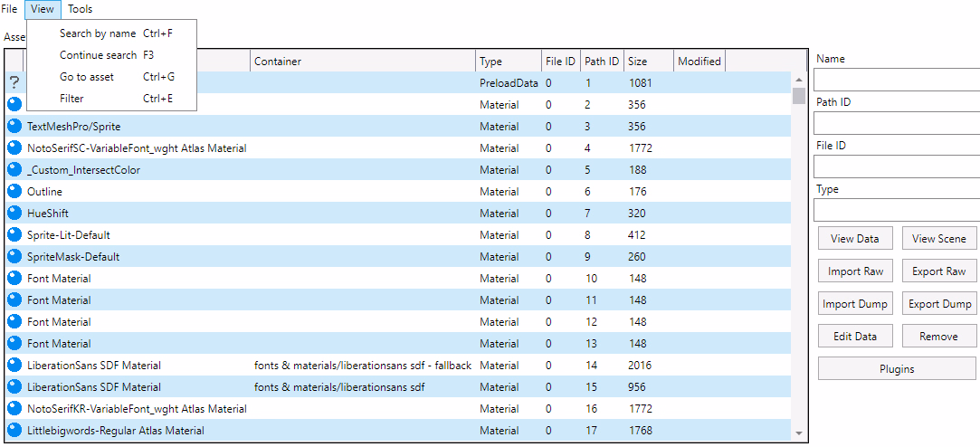Click the icon beside _Custom_IntersectColor
The height and width of the screenshot is (447, 980).
[x=14, y=170]
